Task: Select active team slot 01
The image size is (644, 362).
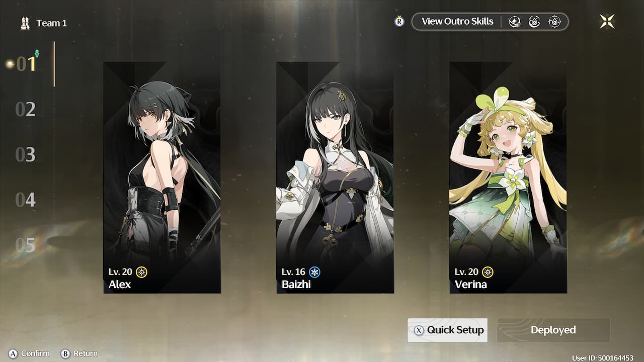Action: click(26, 64)
